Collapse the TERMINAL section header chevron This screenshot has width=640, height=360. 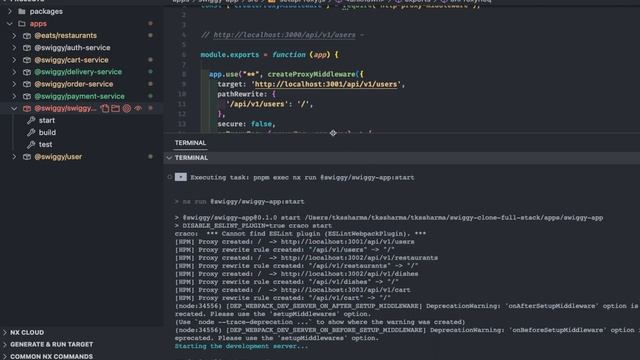click(x=169, y=158)
